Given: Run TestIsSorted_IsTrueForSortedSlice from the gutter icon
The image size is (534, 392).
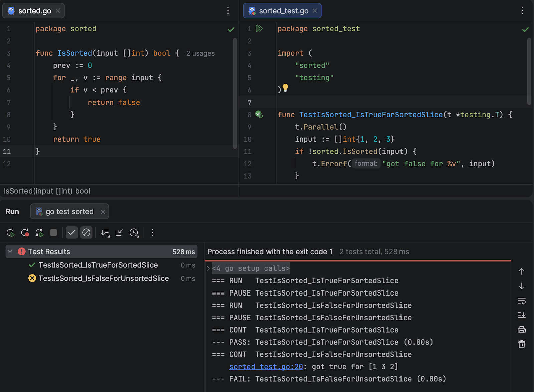Looking at the screenshot, I should tap(259, 115).
